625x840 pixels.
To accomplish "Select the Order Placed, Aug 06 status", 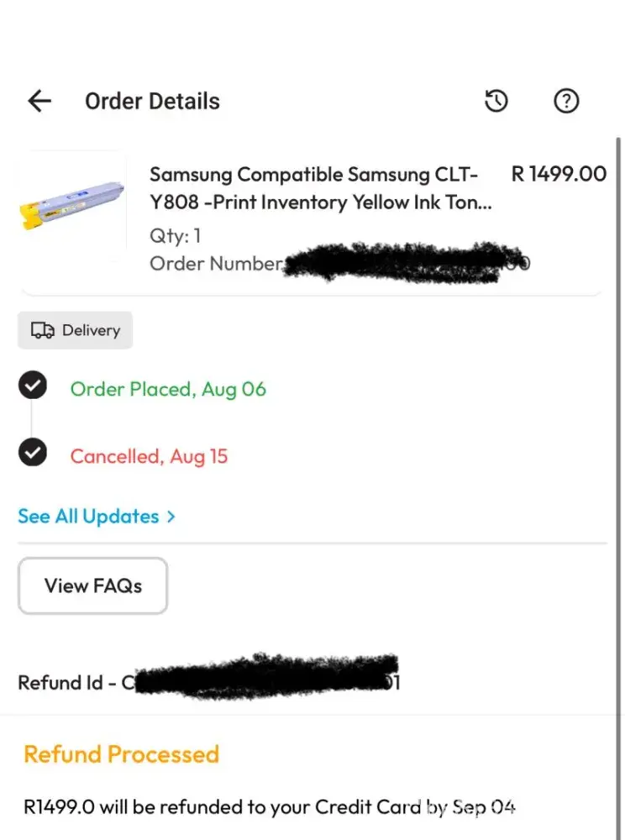I will [x=168, y=389].
